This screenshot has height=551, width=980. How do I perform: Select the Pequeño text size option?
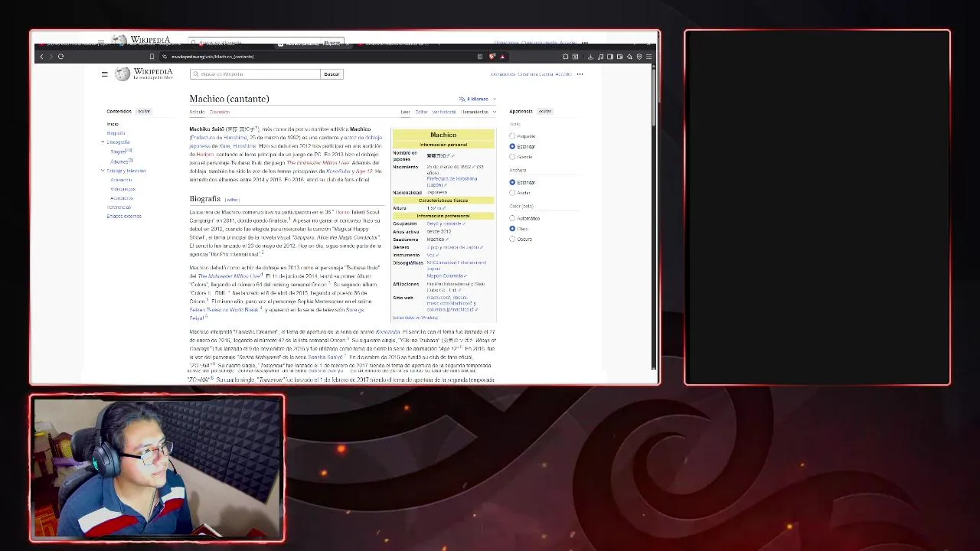(x=512, y=136)
